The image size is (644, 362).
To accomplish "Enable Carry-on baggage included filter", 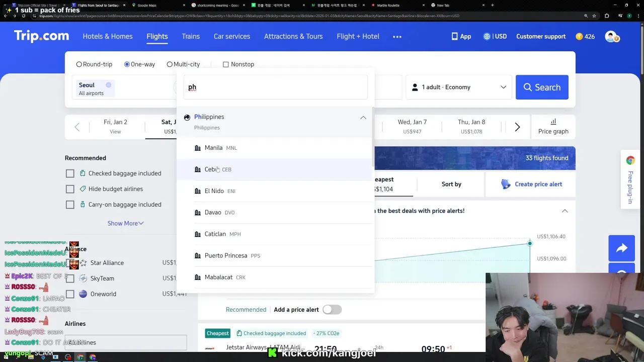I will pos(70,205).
